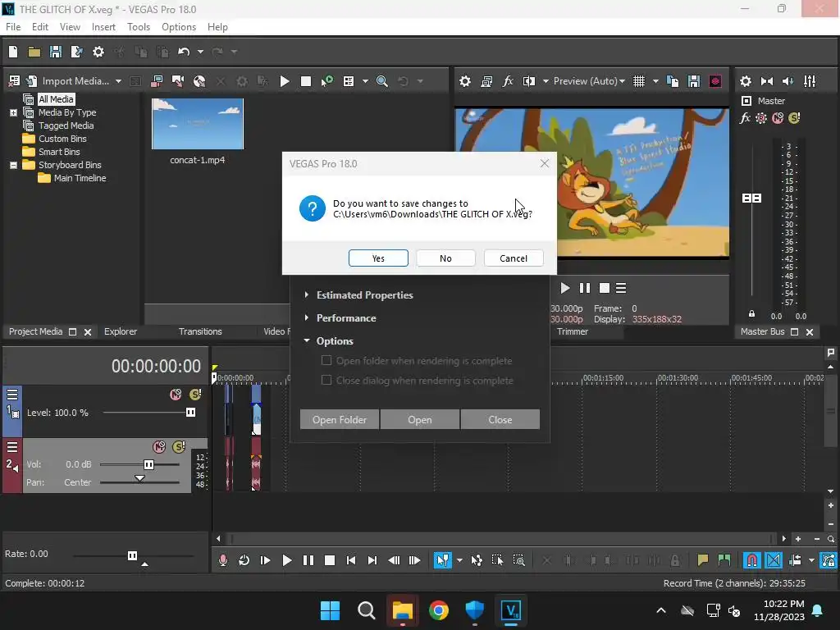
Task: Toggle the snapping magnet icon
Action: tap(751, 560)
